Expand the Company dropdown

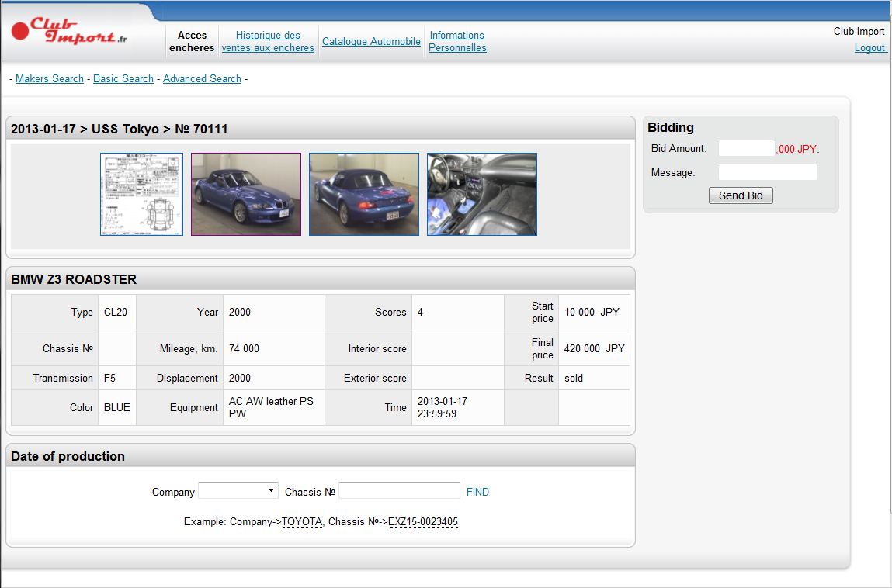[238, 491]
